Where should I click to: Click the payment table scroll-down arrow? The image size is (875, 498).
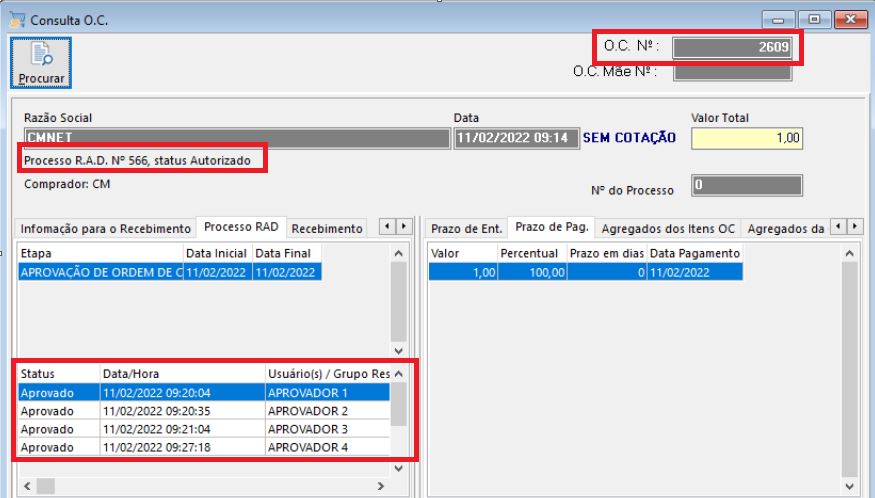pyautogui.click(x=849, y=486)
